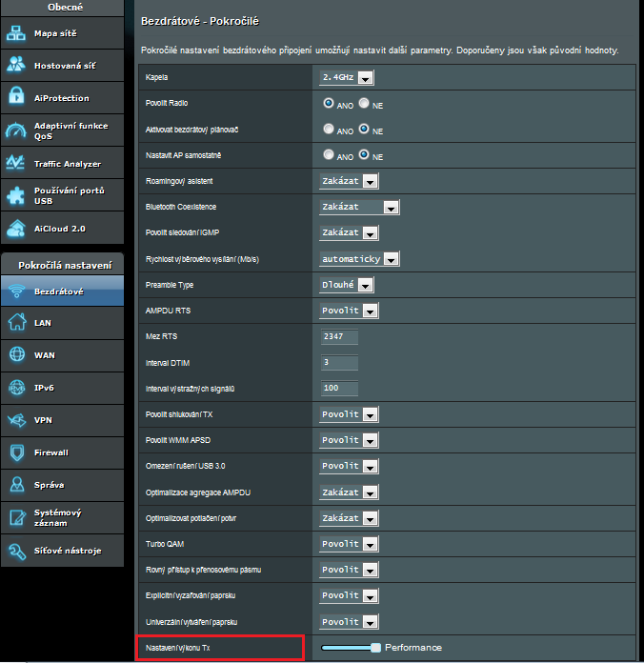Screen dimensions: 644x663
Task: Click the beacon interval input field
Action: (339, 388)
